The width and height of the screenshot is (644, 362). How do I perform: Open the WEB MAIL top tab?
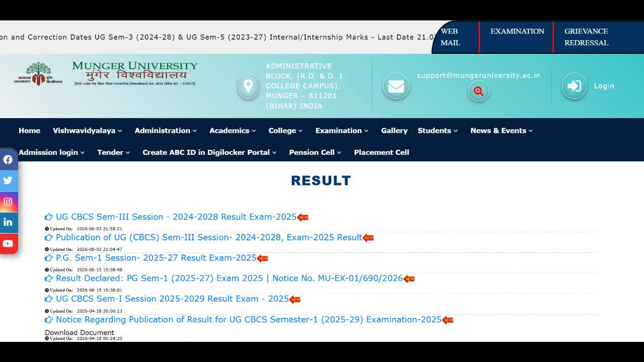click(450, 37)
